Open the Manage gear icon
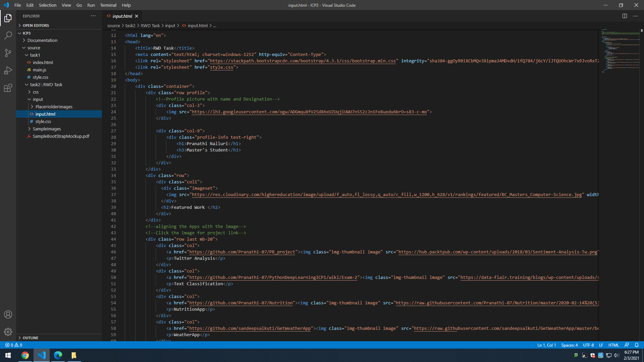The image size is (644, 362). tap(8, 332)
